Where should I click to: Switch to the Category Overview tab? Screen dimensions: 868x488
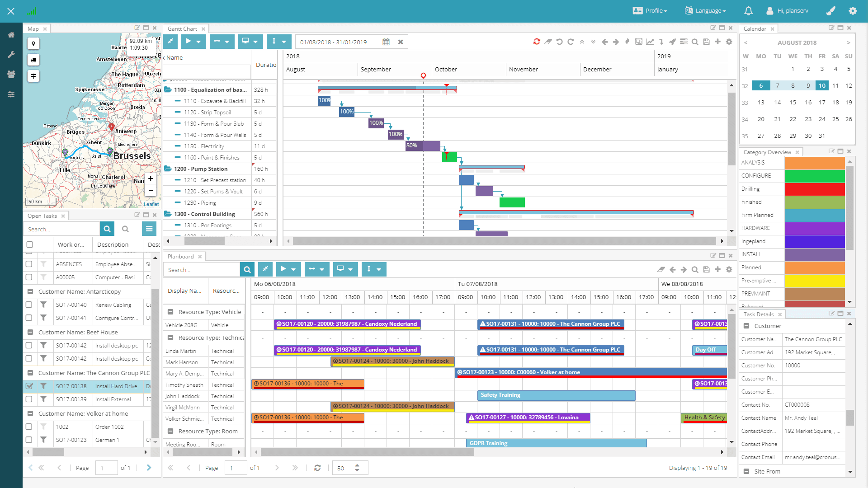(x=767, y=152)
